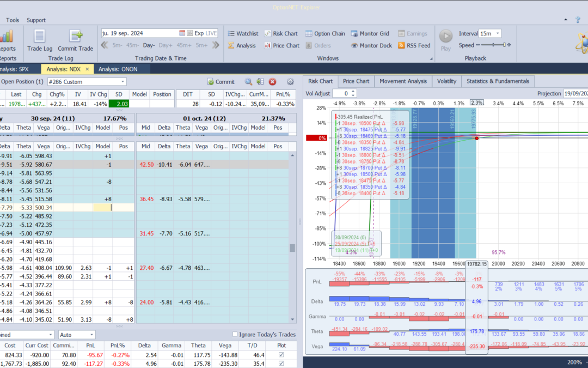The image size is (588, 368).
Task: Click the Commit button
Action: pyautogui.click(x=221, y=81)
